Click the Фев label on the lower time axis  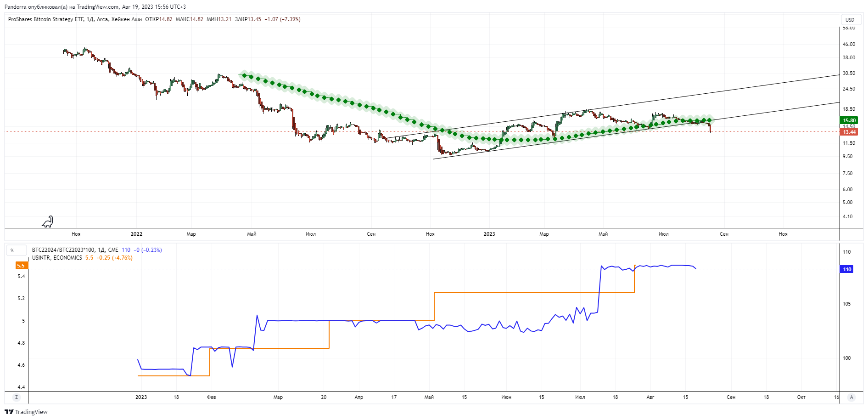click(x=211, y=397)
